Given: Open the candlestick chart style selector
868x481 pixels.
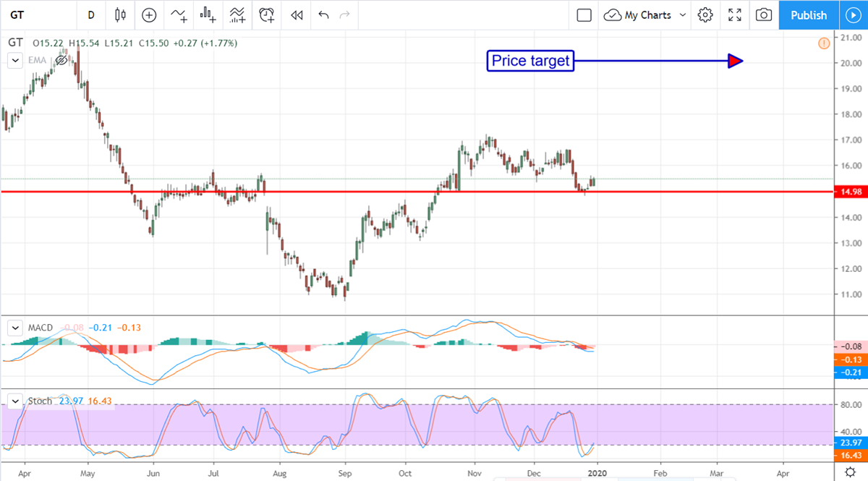Looking at the screenshot, I should [x=120, y=14].
